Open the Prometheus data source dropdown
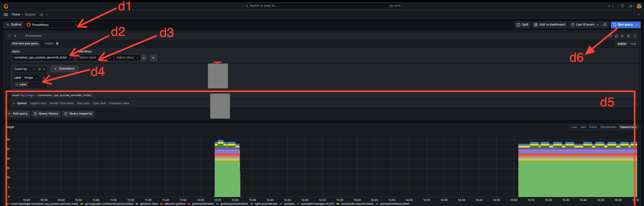The image size is (644, 206). 52,25
